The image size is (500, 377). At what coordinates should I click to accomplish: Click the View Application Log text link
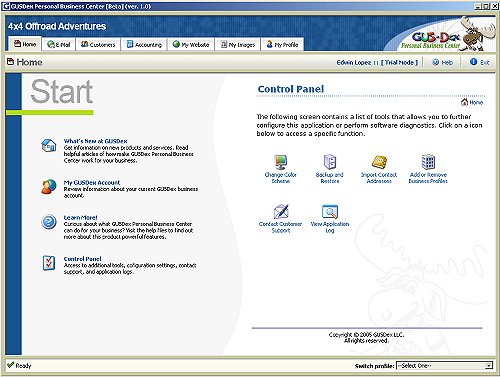(x=330, y=227)
